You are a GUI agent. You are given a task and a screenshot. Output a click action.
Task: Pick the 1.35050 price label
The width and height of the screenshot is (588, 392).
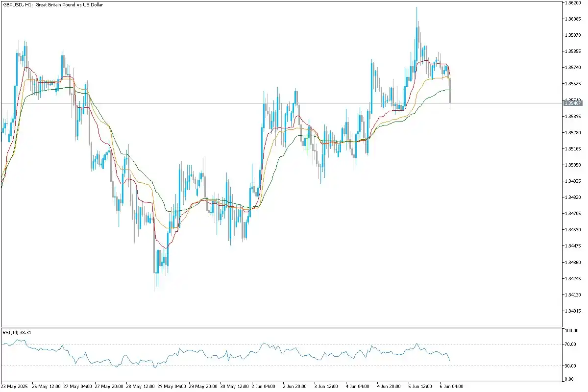tap(573, 165)
